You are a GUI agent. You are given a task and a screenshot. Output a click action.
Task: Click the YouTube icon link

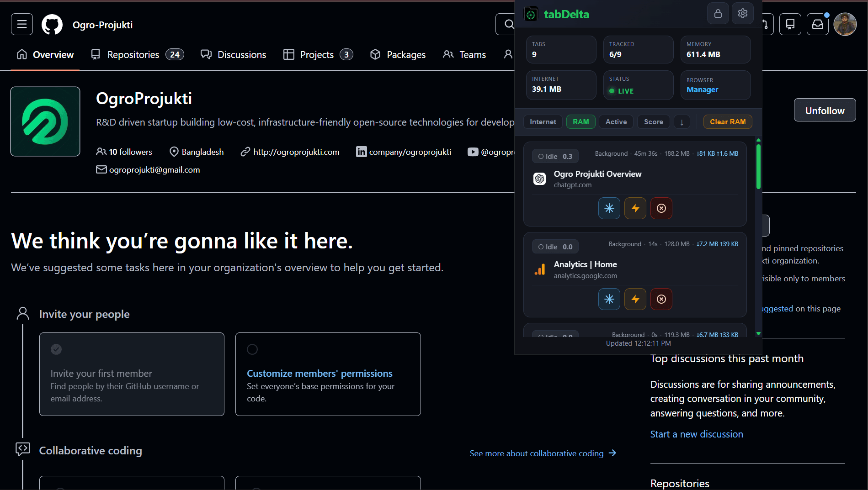[473, 152]
